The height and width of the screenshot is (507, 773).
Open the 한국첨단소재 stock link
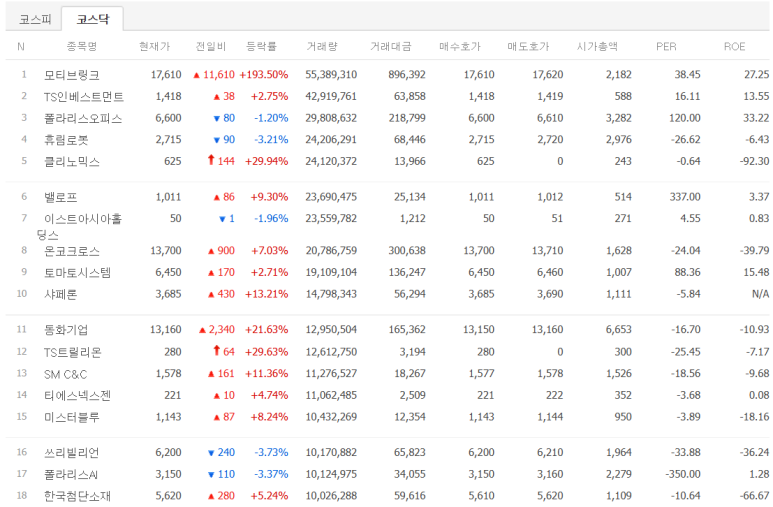coord(77,496)
